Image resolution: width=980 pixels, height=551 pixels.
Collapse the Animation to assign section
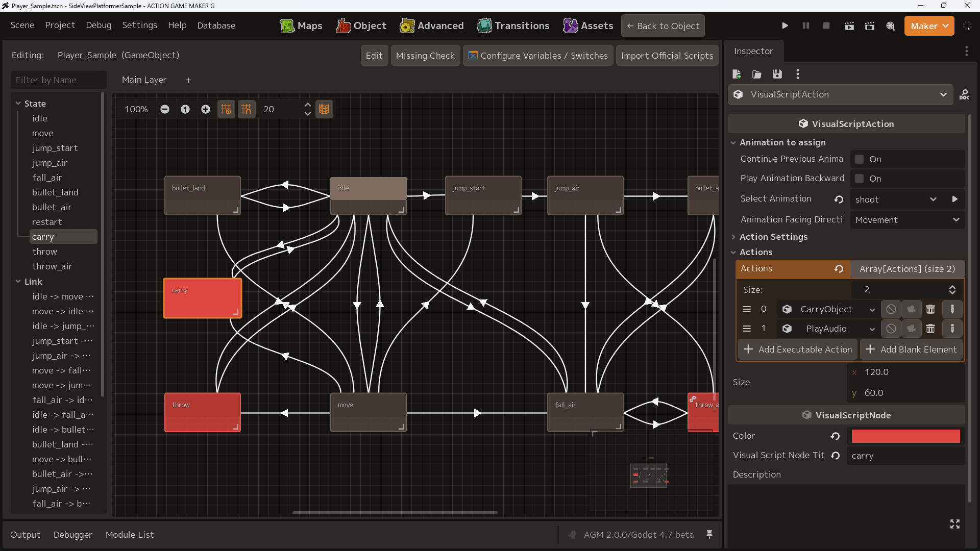782,142
